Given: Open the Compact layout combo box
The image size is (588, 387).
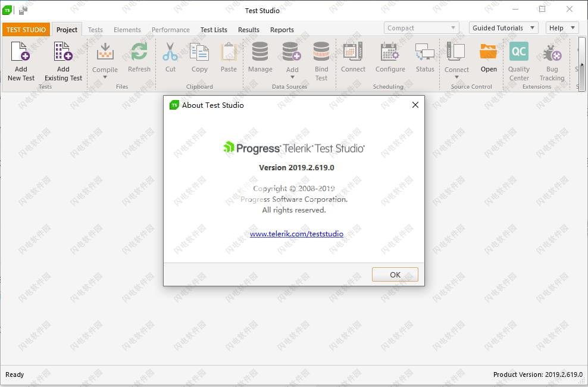Looking at the screenshot, I should pos(421,28).
